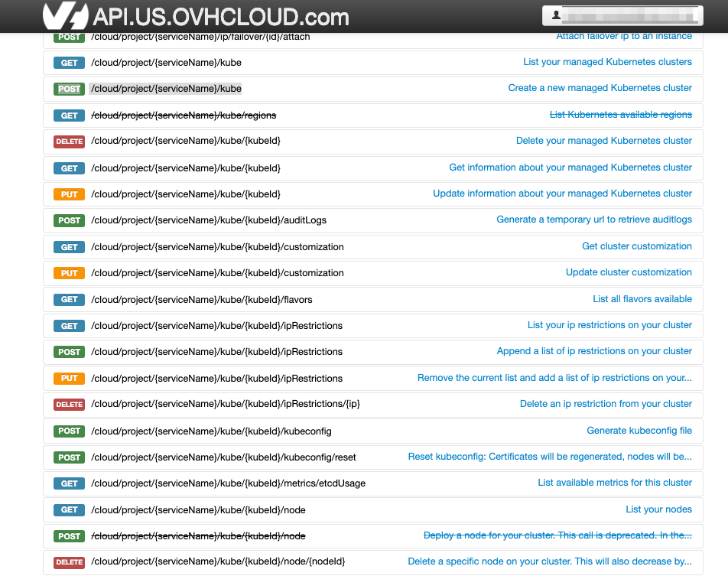Open 'Create a new managed Kubernetes cluster' link

(600, 88)
